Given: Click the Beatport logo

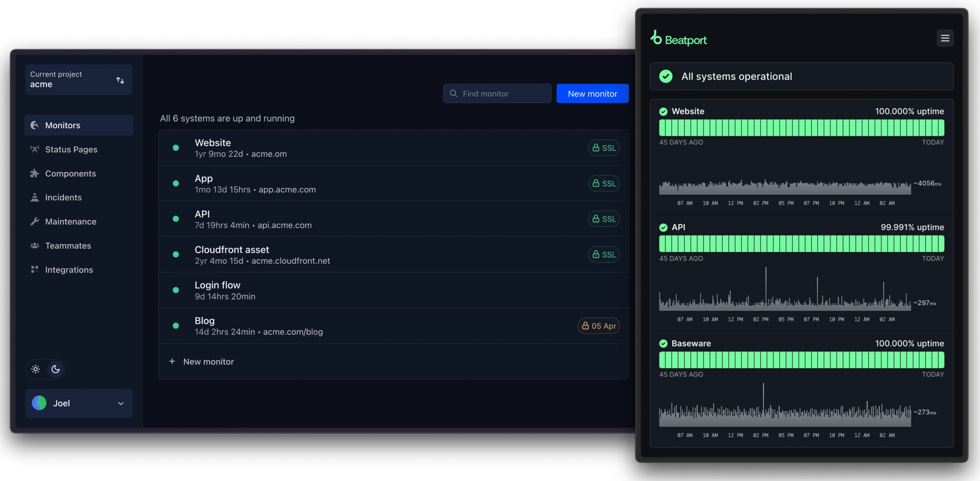Looking at the screenshot, I should (679, 39).
